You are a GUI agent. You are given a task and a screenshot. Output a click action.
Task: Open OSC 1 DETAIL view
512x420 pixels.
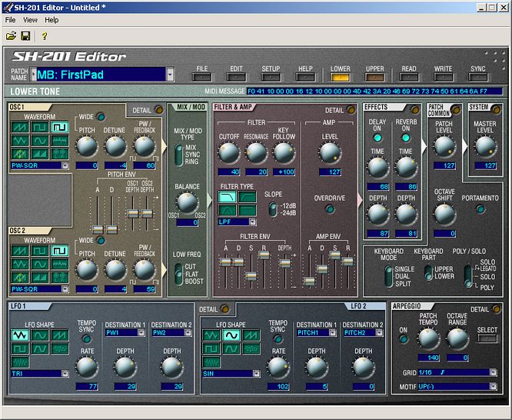[x=159, y=110]
